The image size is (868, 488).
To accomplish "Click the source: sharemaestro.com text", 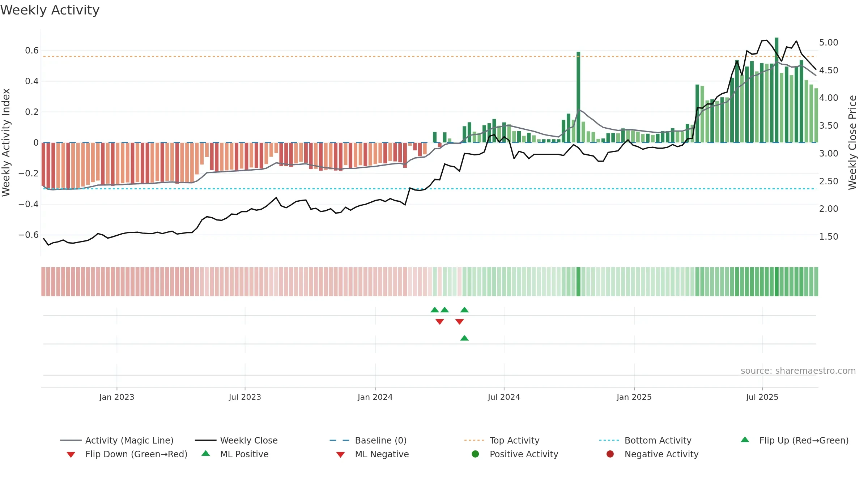I will click(x=798, y=371).
